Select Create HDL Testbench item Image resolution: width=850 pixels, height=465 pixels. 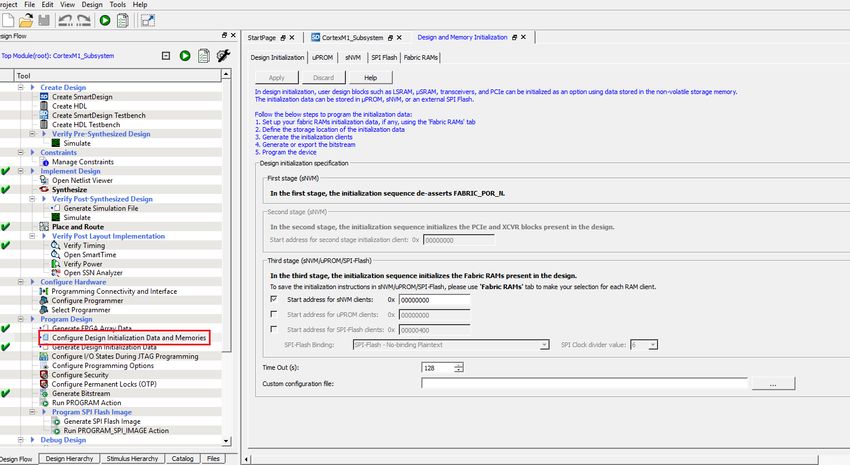(x=86, y=124)
